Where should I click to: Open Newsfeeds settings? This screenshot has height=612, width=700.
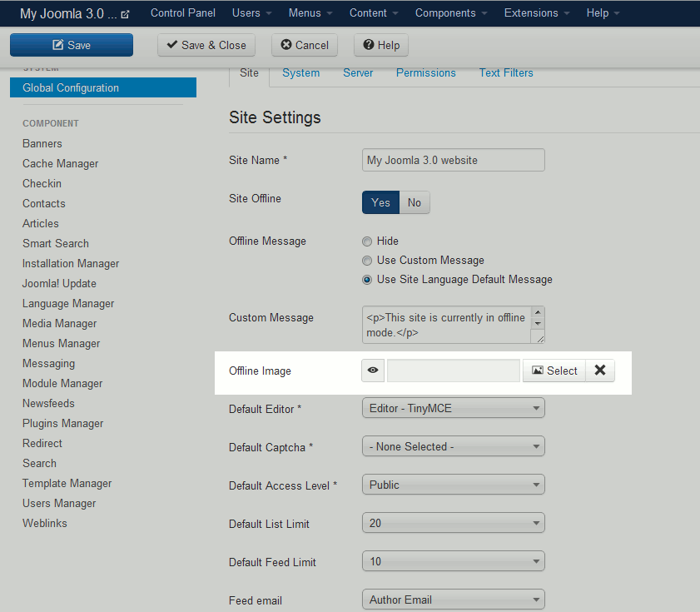click(48, 403)
